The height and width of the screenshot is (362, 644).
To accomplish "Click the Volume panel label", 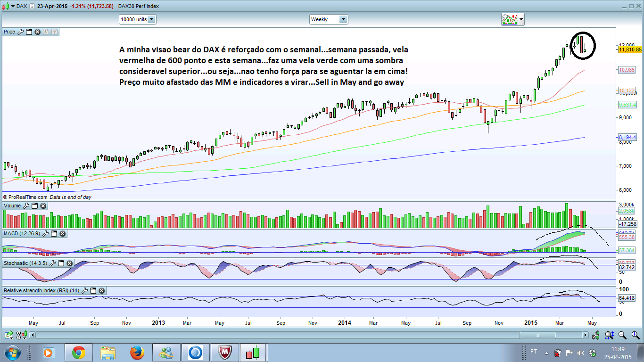I will point(12,206).
